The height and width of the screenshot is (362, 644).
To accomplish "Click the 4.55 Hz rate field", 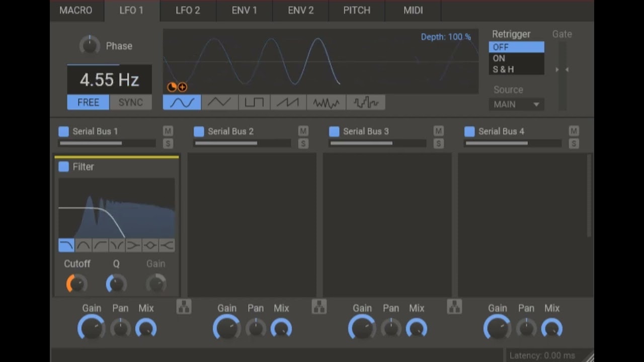I will [109, 79].
